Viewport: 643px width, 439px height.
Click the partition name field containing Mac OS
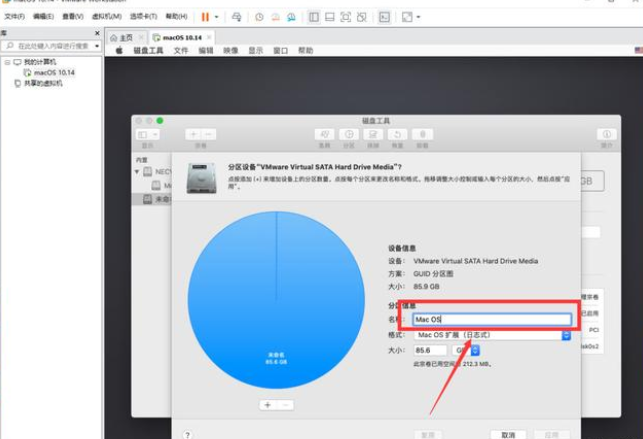(492, 320)
